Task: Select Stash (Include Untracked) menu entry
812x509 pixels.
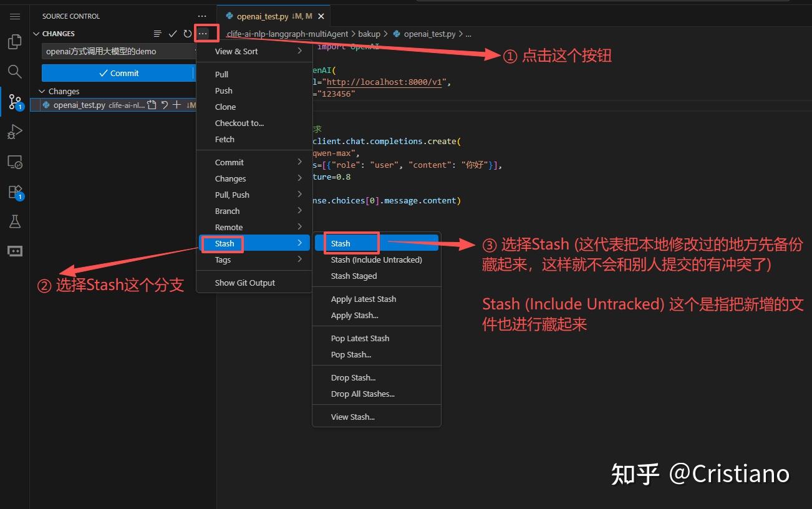Action: [x=377, y=259]
